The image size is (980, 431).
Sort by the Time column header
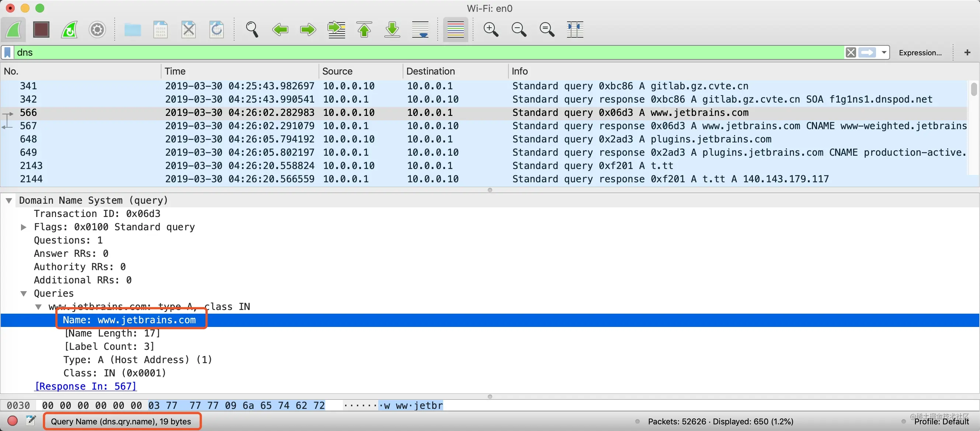click(240, 71)
